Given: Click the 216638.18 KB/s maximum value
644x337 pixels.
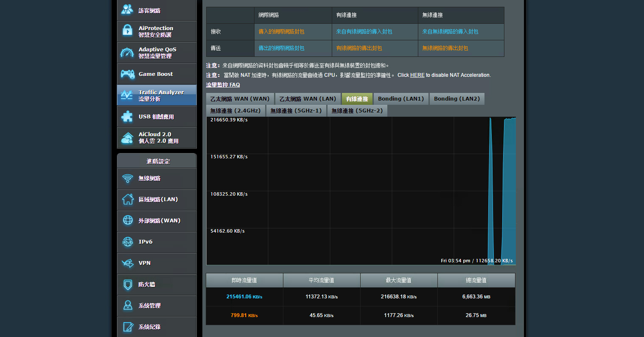Looking at the screenshot, I should click(x=399, y=297).
